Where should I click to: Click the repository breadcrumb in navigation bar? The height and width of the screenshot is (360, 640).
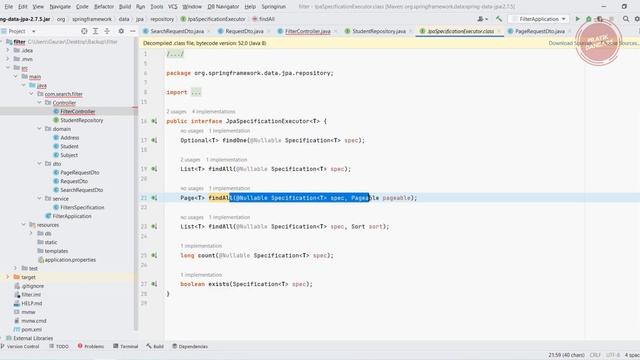click(162, 19)
